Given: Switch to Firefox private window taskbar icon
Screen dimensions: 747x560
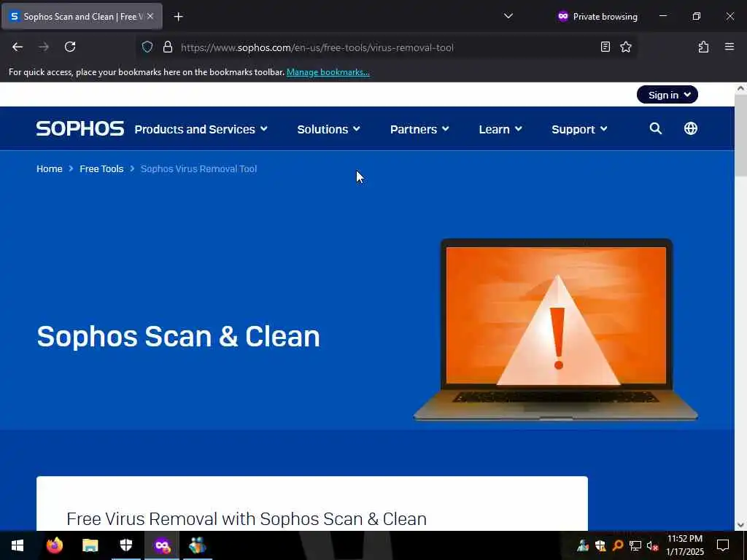Looking at the screenshot, I should point(162,545).
